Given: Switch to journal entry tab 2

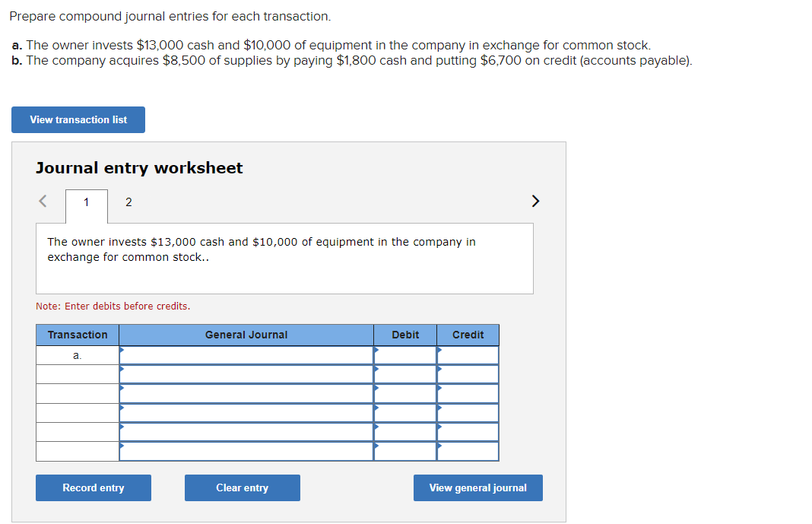Looking at the screenshot, I should pyautogui.click(x=128, y=202).
